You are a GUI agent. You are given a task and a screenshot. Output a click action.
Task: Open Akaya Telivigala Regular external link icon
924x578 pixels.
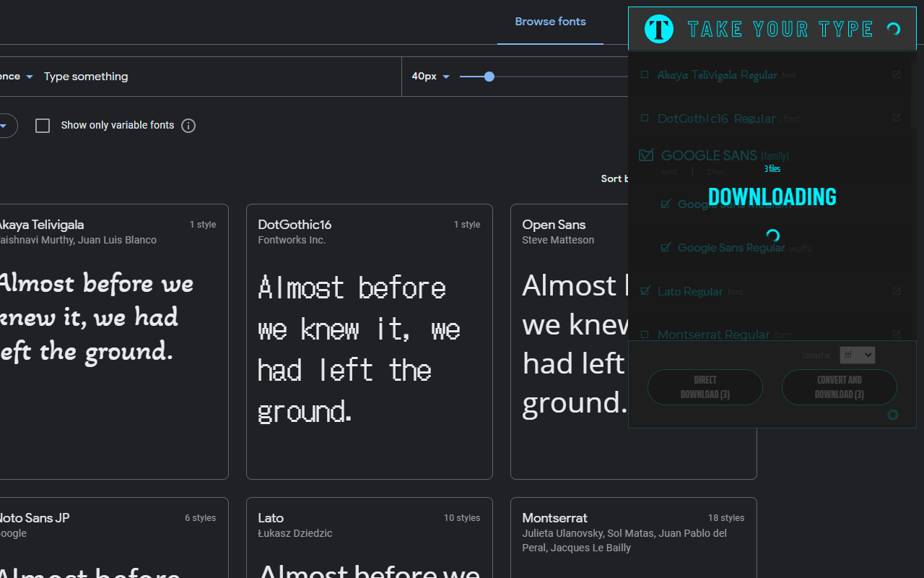click(897, 74)
